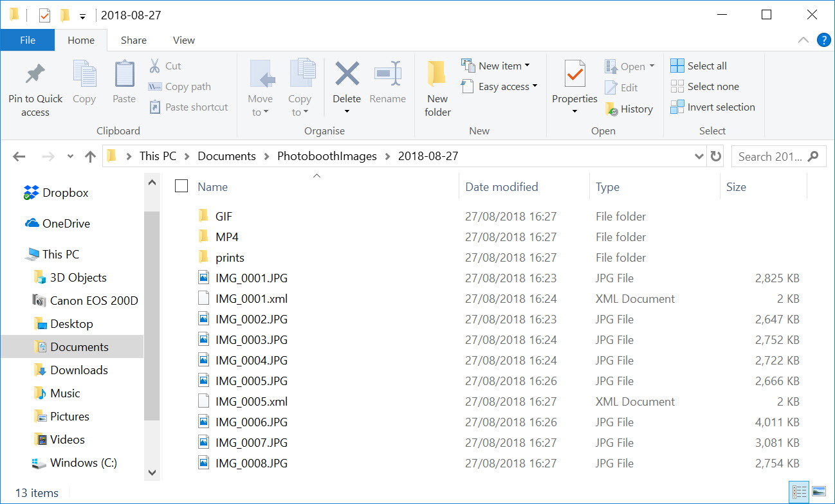Screen dimensions: 835x504
Task: Customize Quick Access Toolbar dropdown arrow
Action: (x=82, y=16)
